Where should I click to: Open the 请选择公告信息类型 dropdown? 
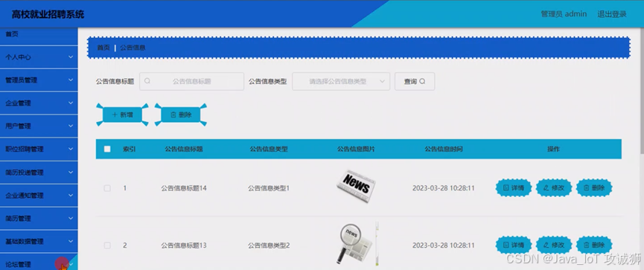click(341, 81)
